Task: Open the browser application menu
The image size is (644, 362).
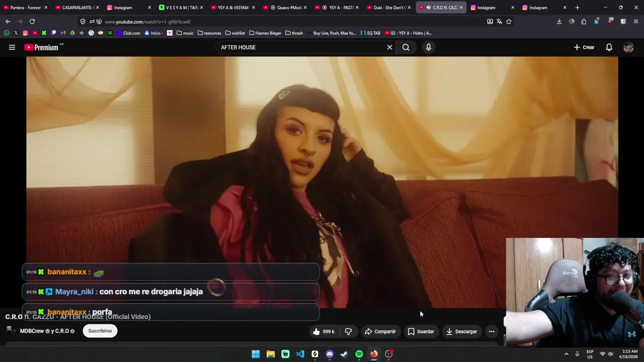Action: (x=636, y=22)
